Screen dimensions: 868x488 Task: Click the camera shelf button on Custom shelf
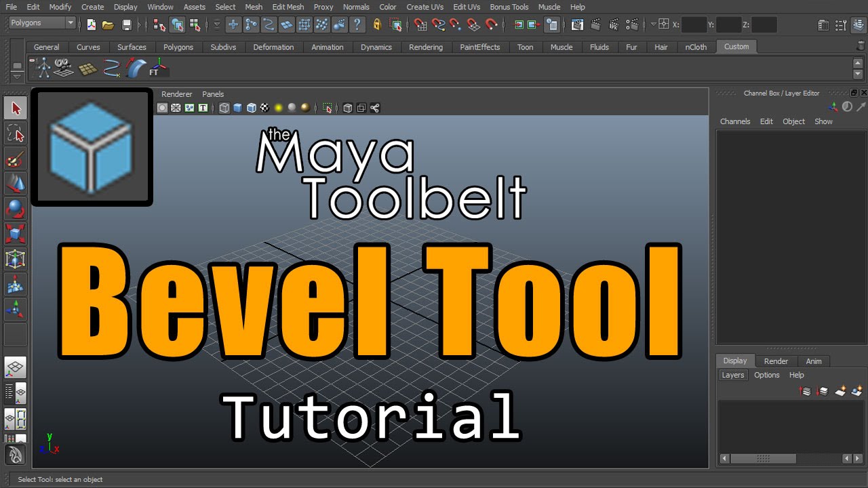(x=64, y=68)
